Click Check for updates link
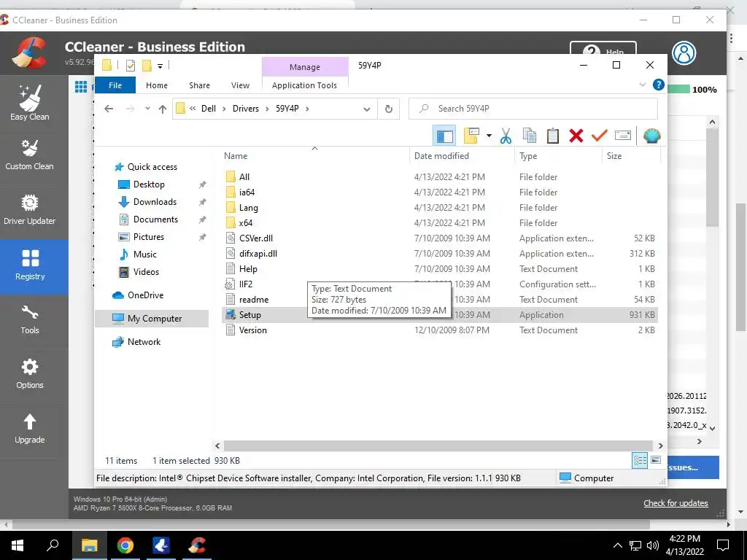 click(x=676, y=503)
